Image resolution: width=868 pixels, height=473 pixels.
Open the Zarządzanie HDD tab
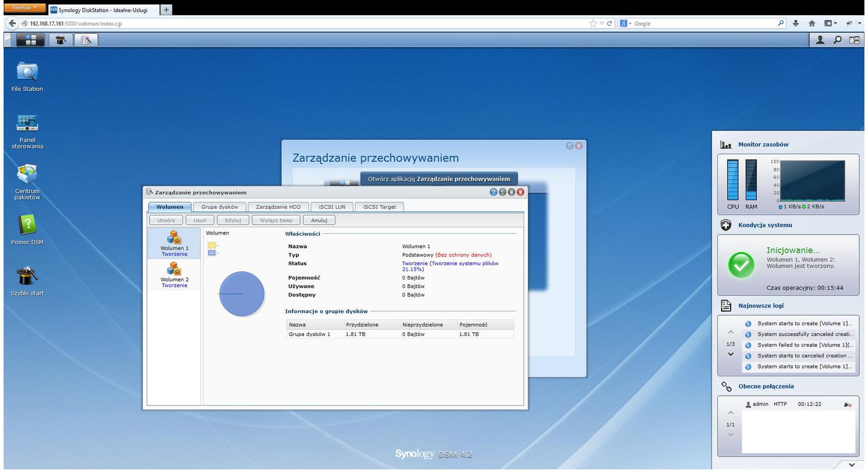[x=278, y=207]
